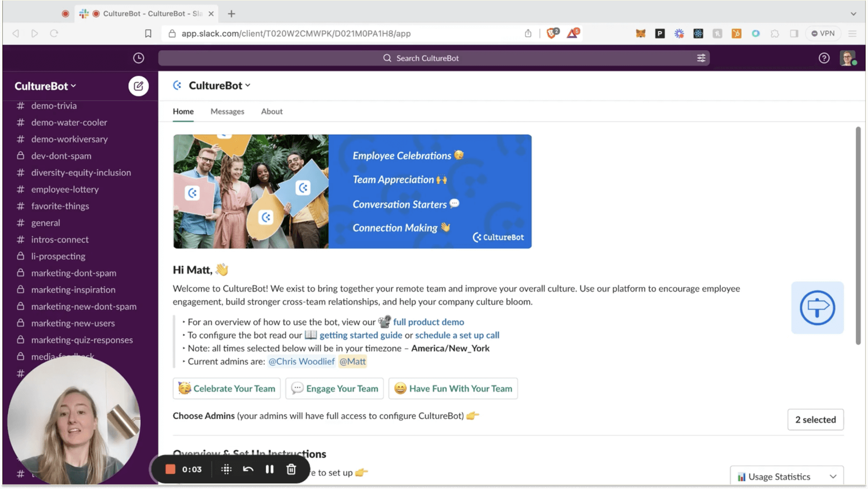This screenshot has height=489, width=868.
Task: Open the 2 selected admins dropdown
Action: click(x=815, y=420)
